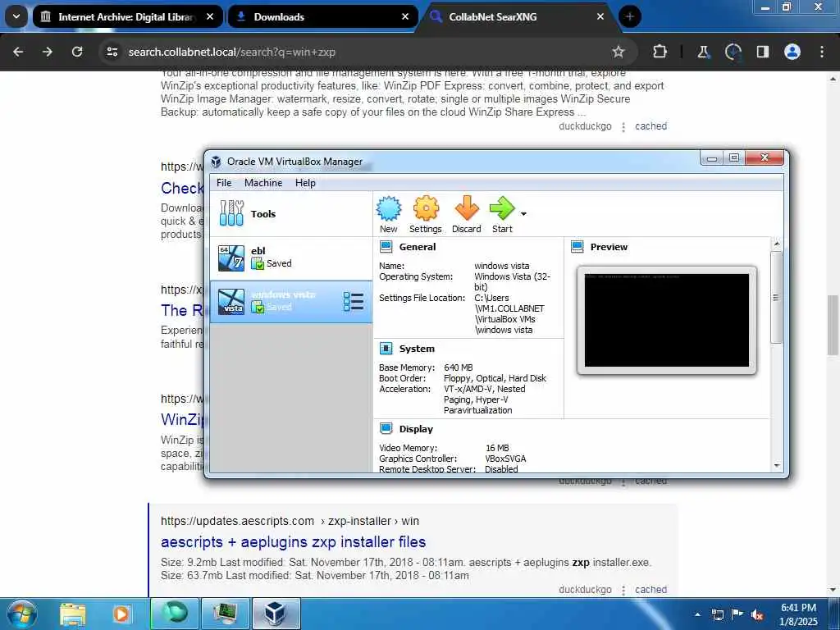Open aescripts + aeplugins zxp installer files link

[x=293, y=541]
